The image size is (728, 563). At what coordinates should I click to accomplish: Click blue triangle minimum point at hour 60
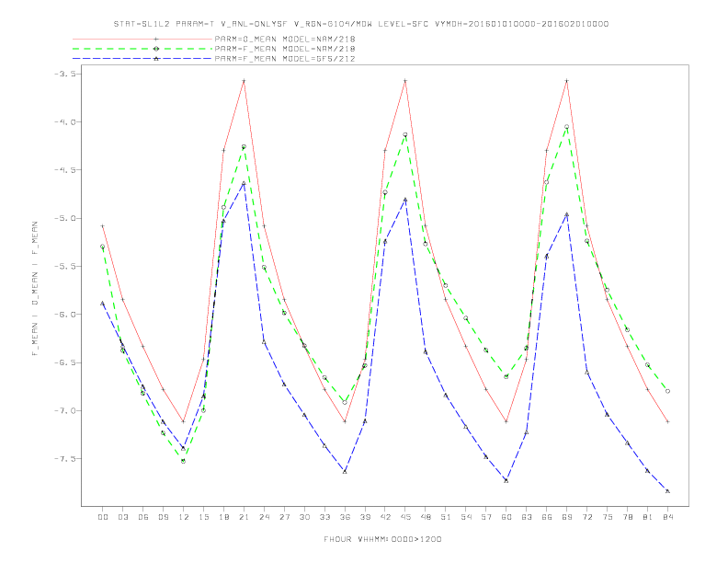(x=506, y=480)
